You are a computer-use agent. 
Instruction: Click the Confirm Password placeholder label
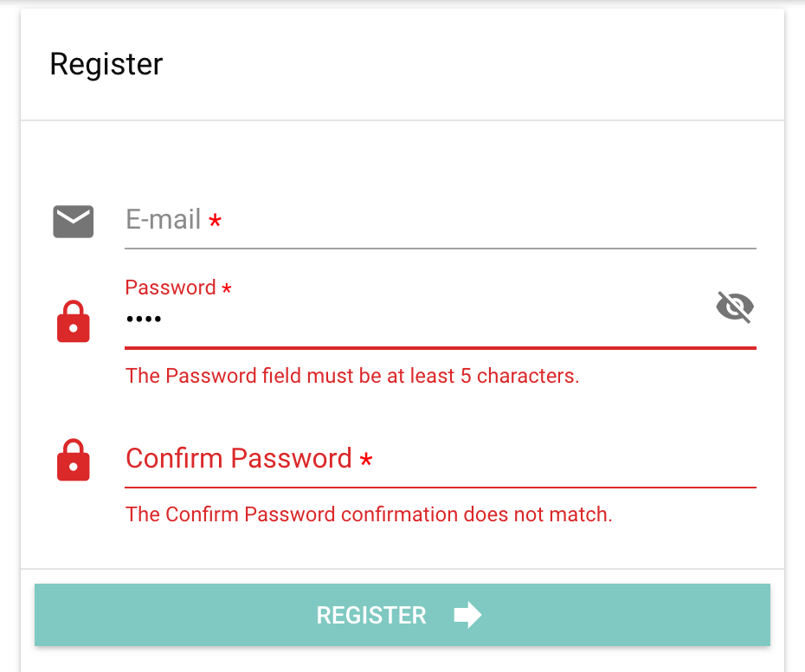[239, 458]
